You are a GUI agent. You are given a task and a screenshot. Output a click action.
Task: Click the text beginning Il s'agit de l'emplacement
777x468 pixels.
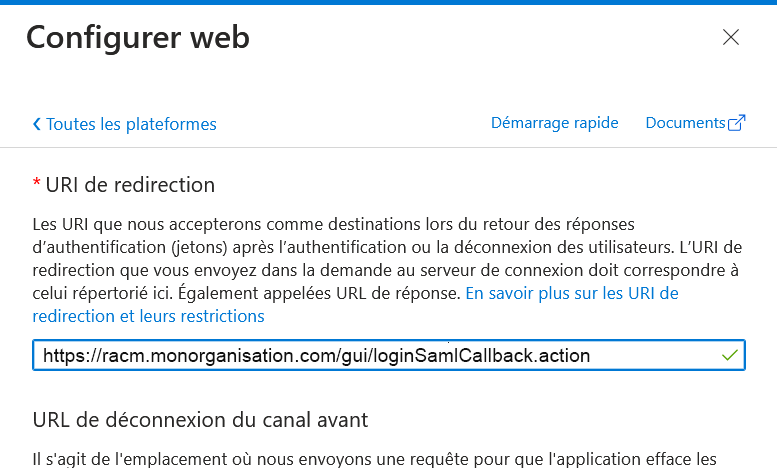375,459
